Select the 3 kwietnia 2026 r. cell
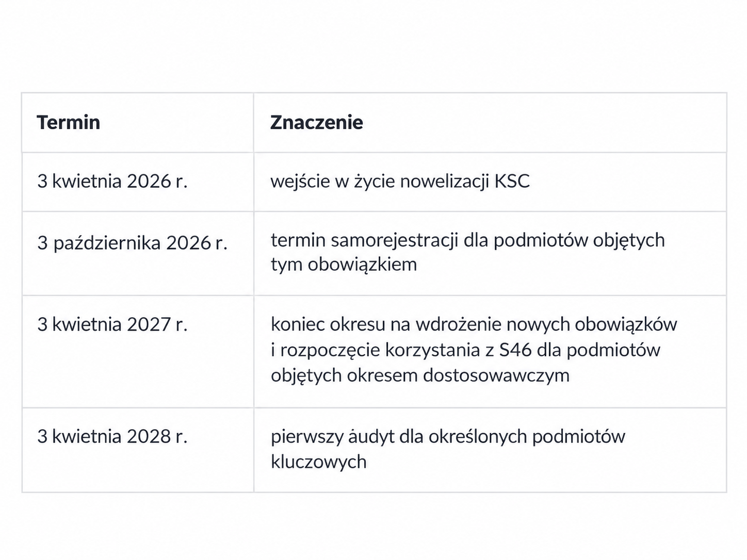This screenshot has height=560, width=747. click(138, 182)
